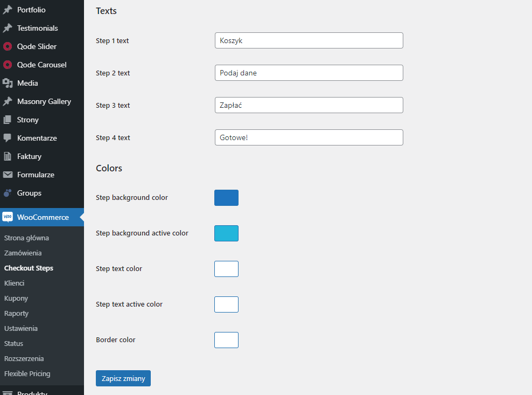This screenshot has width=532, height=395.
Task: Open Ustawienia submenu link
Action: pyautogui.click(x=20, y=328)
